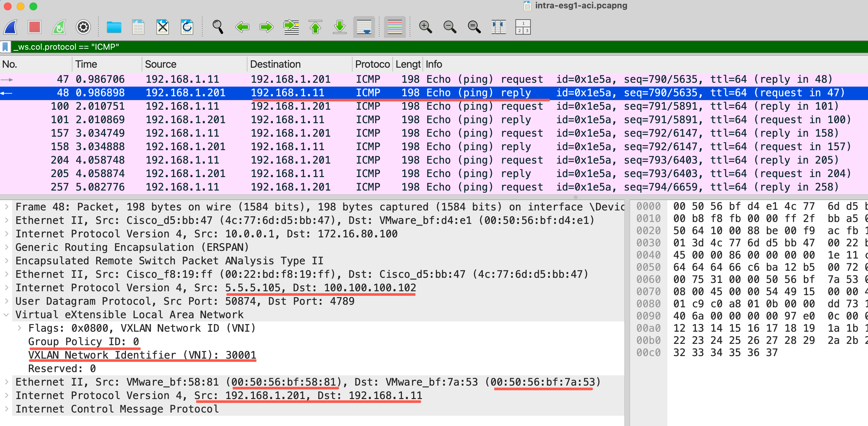Select packet 157 in the list
Image resolution: width=868 pixels, height=426 pixels.
tap(434, 133)
